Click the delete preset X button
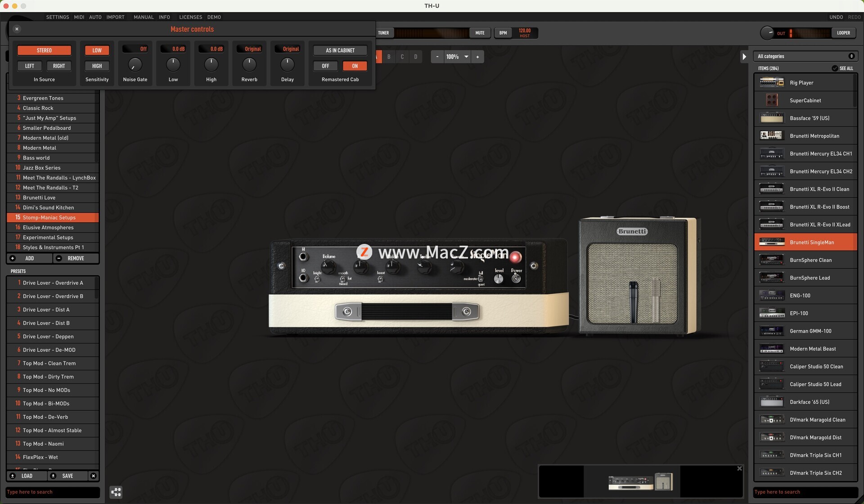This screenshot has height=504, width=864. point(93,476)
